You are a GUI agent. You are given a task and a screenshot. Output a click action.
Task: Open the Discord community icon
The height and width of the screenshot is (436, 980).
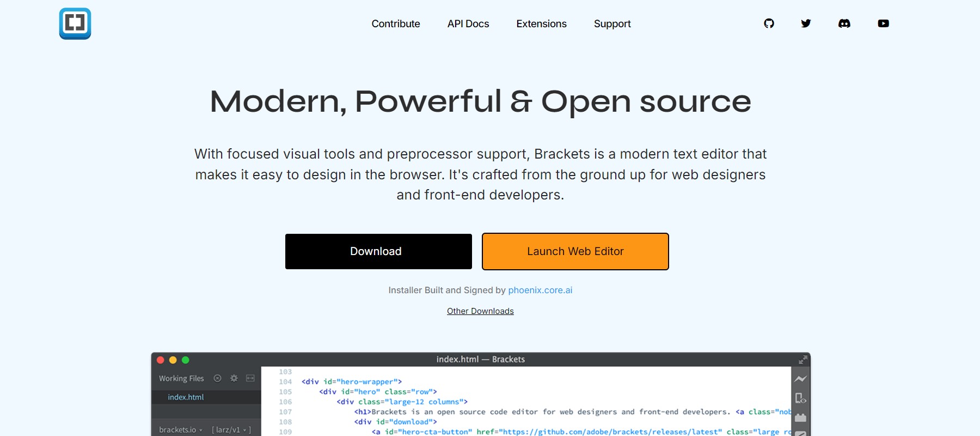(x=844, y=23)
